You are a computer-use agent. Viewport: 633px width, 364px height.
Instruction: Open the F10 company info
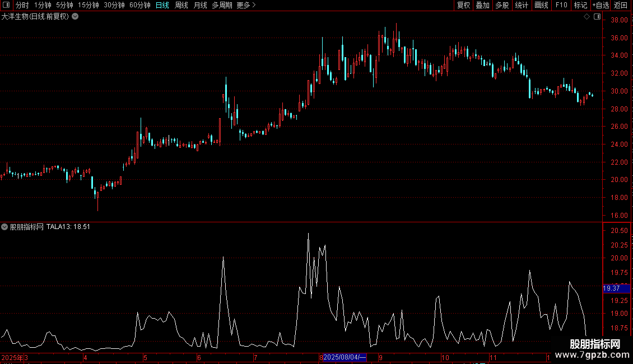click(561, 5)
